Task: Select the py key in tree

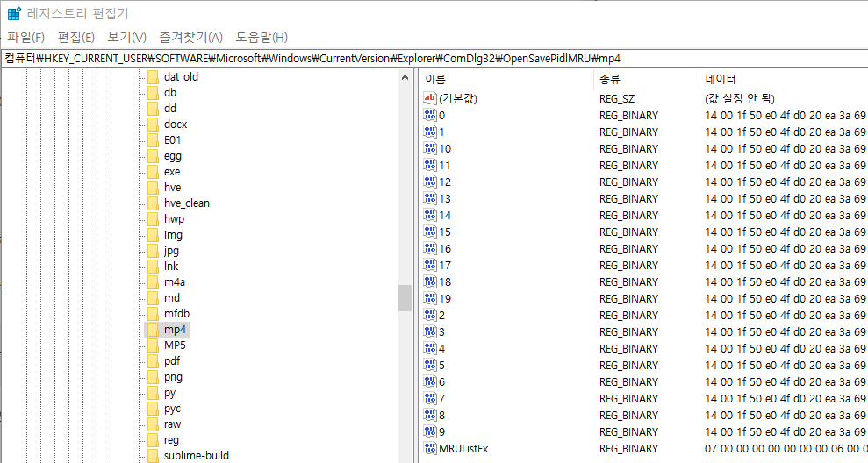Action: (169, 393)
